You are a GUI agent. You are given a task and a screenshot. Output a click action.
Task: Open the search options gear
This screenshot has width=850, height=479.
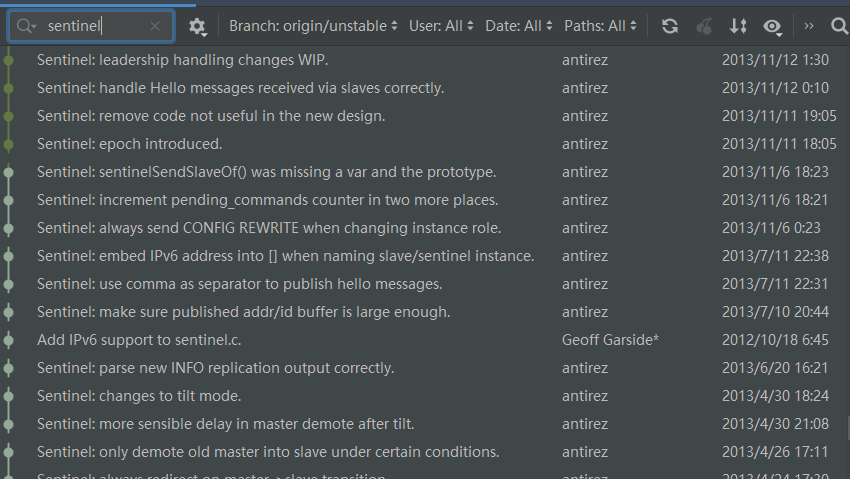click(197, 26)
